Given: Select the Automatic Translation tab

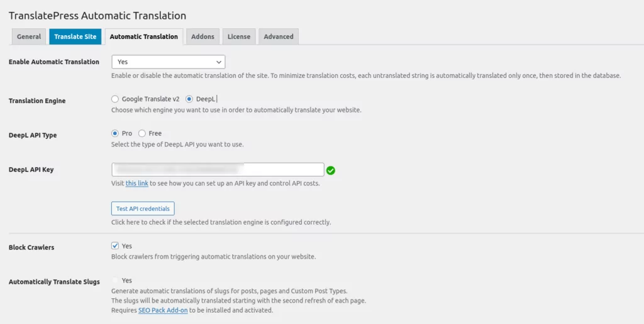Looking at the screenshot, I should [144, 36].
